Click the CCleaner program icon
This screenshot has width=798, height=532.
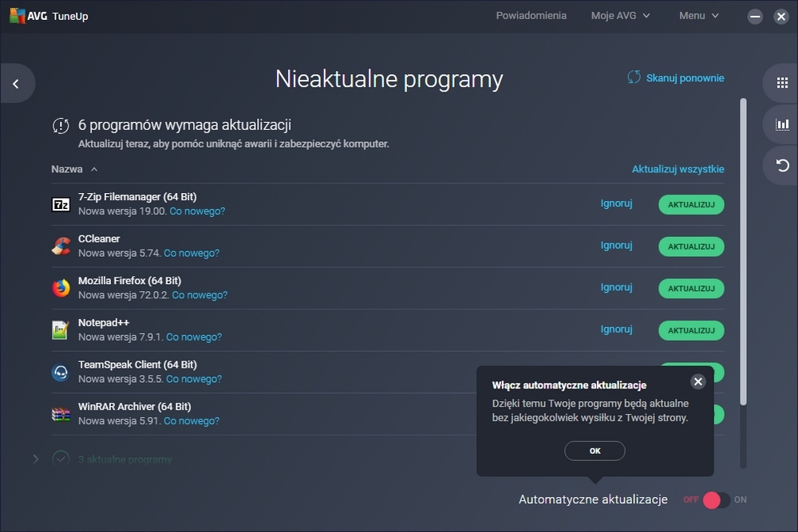(61, 246)
